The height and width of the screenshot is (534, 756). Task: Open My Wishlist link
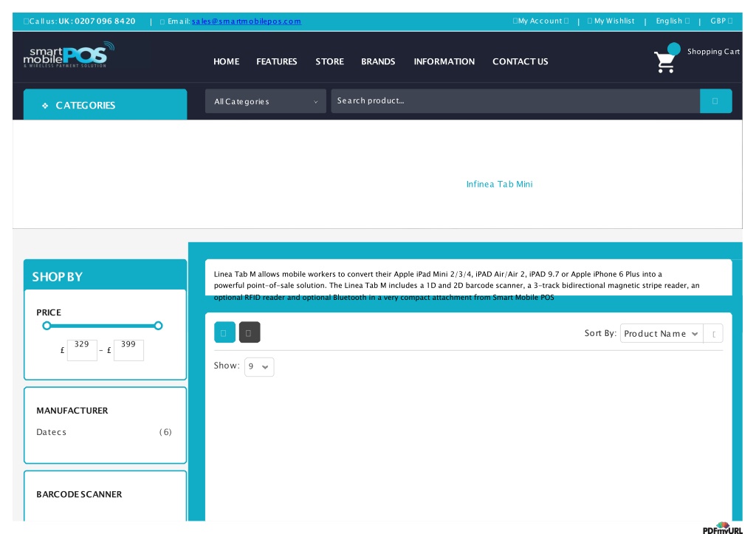pos(611,21)
